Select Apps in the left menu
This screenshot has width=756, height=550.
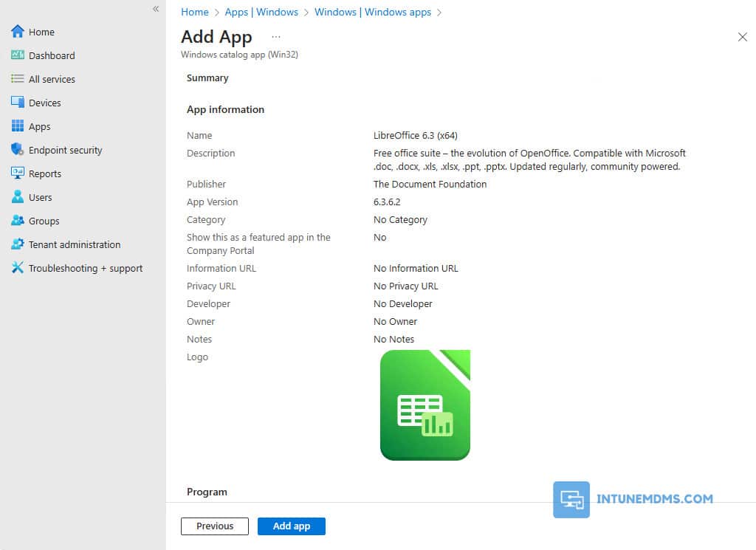pyautogui.click(x=40, y=126)
